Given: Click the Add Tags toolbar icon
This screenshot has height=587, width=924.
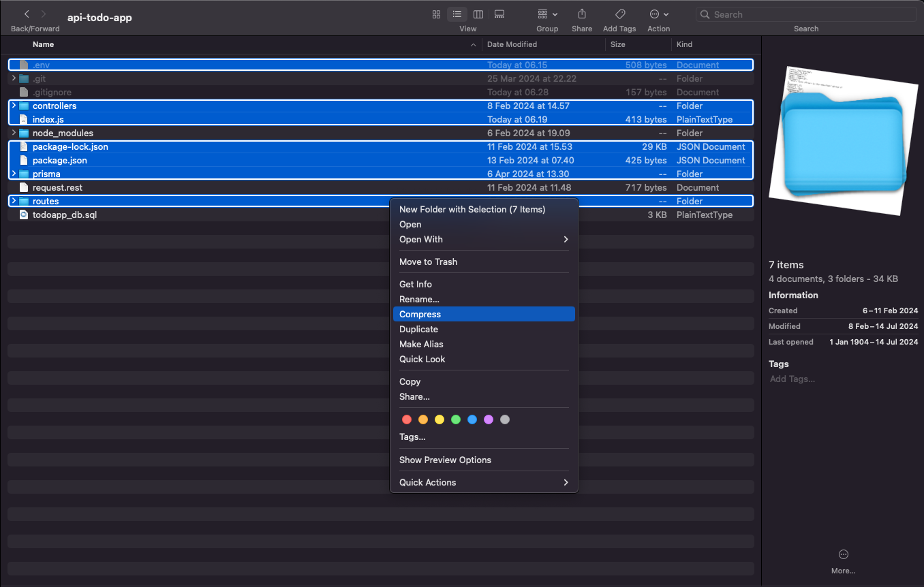Looking at the screenshot, I should tap(619, 14).
